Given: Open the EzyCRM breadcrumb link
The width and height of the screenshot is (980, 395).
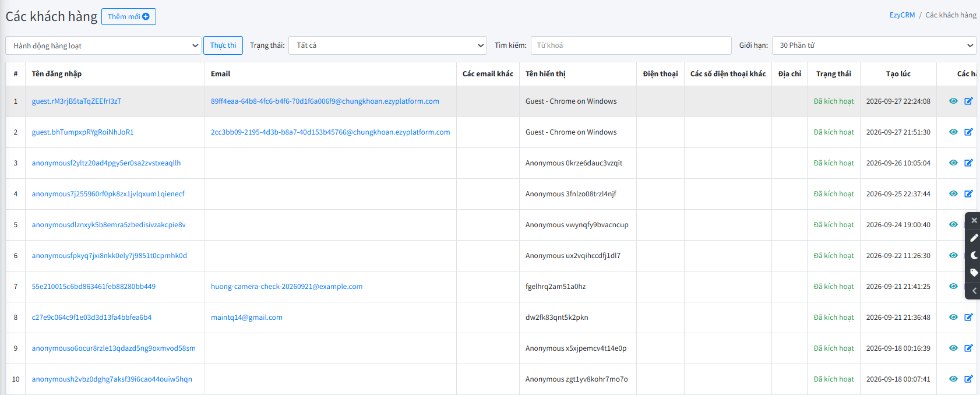Looking at the screenshot, I should 902,15.
